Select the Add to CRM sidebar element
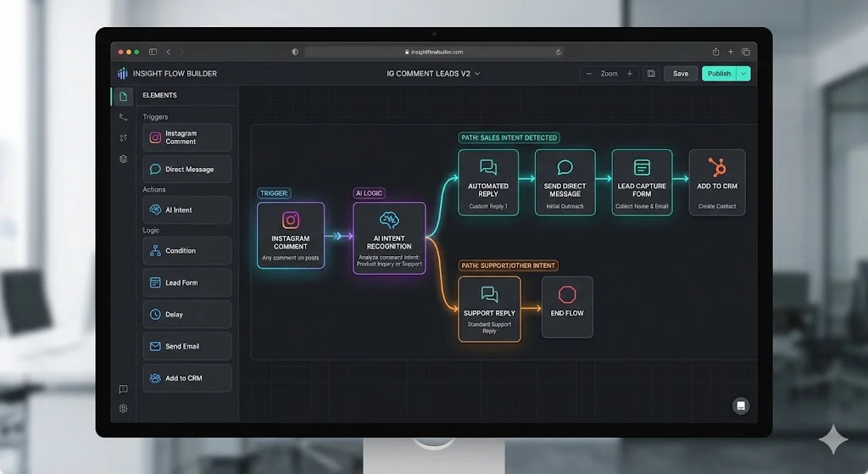 tap(187, 378)
